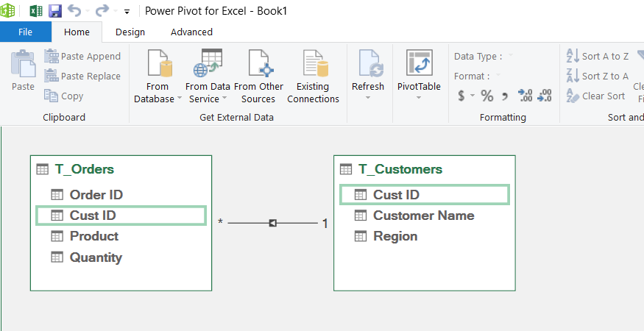The width and height of the screenshot is (644, 331).
Task: Sort A to Z
Action: (x=598, y=56)
